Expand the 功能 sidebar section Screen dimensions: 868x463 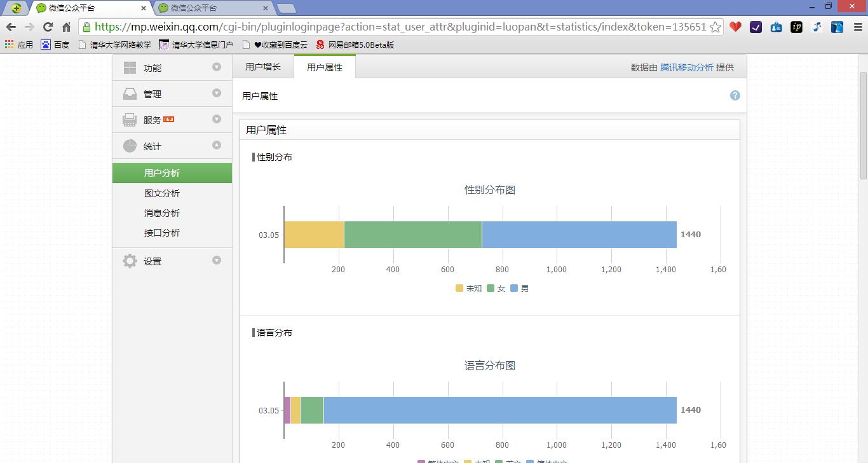pos(217,67)
